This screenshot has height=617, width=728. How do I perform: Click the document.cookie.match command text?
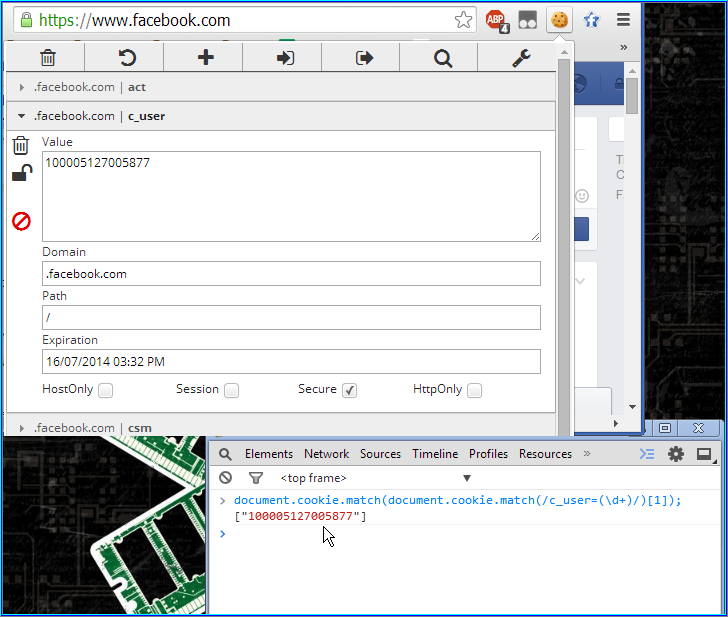point(457,500)
